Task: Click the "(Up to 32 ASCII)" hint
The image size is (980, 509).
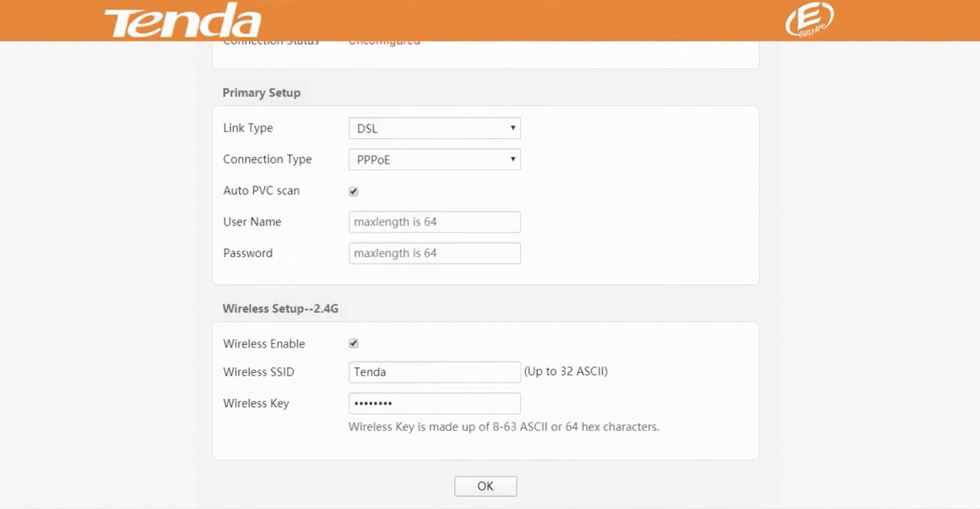Action: (x=566, y=372)
